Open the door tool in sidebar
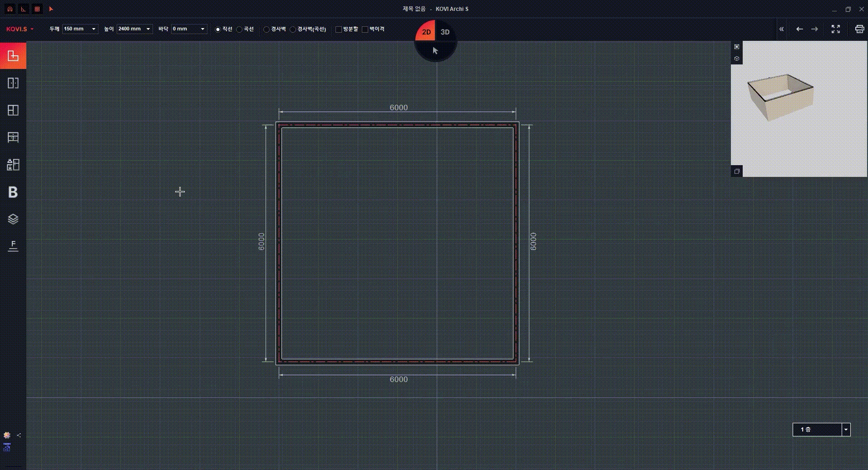 [x=13, y=83]
